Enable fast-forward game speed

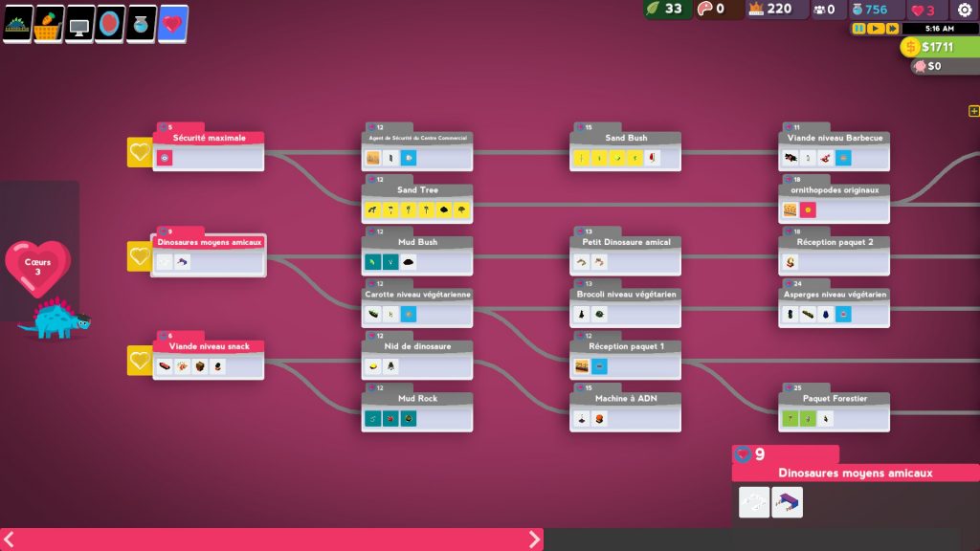[891, 29]
